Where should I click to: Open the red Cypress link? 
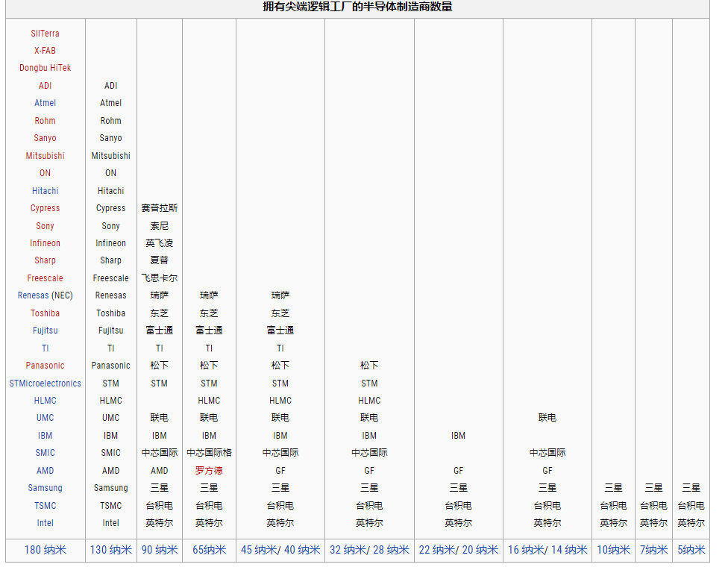[x=45, y=208]
